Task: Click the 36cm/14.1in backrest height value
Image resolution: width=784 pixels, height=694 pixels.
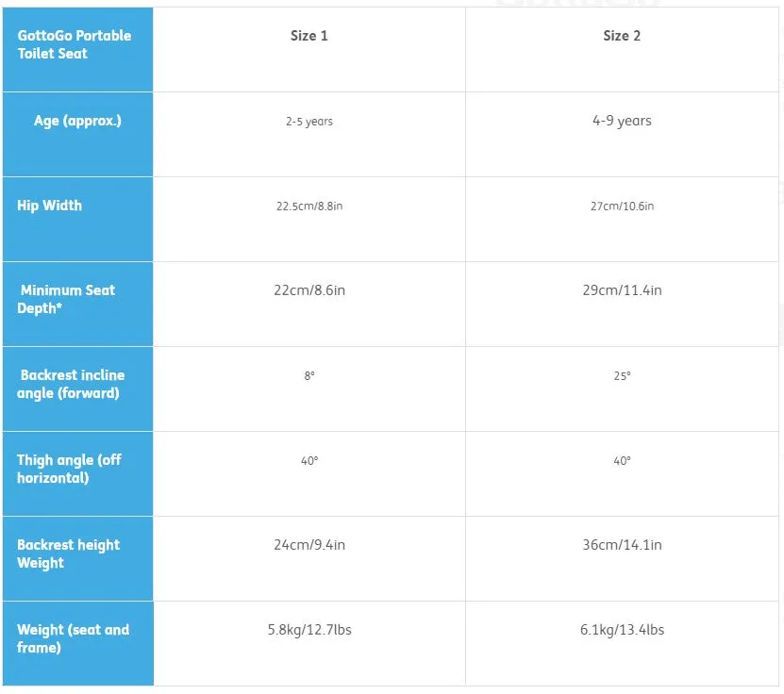Action: coord(622,545)
